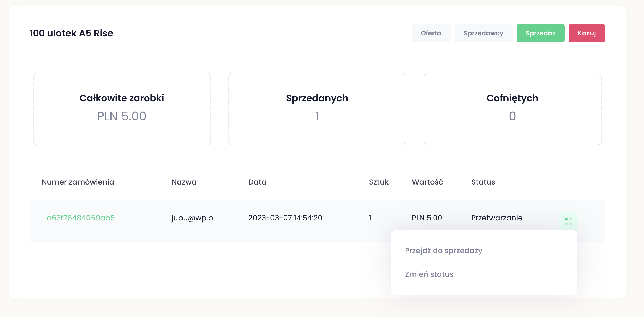The height and width of the screenshot is (317, 644).
Task: Select Przejdź do sprzedaży menu entry
Action: pyautogui.click(x=443, y=251)
